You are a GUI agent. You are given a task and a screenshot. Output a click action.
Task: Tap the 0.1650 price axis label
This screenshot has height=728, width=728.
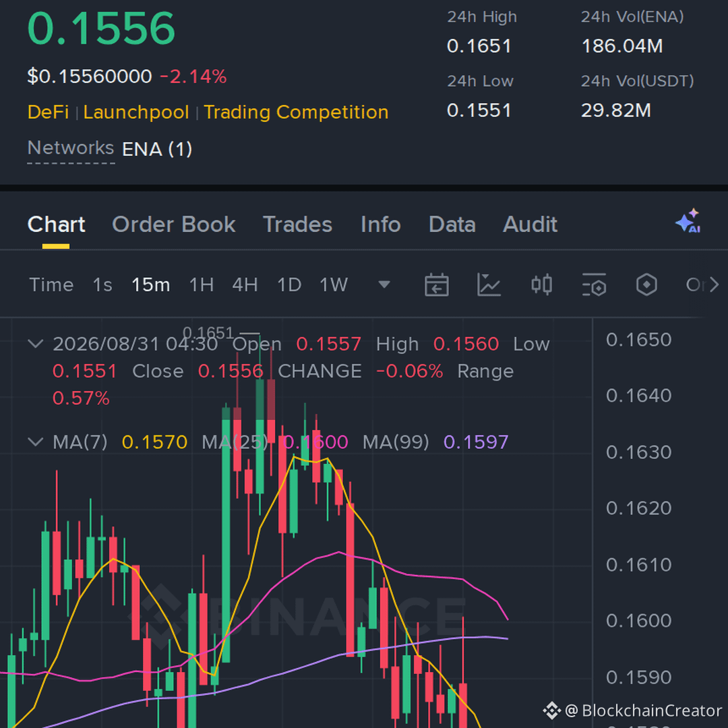point(639,340)
